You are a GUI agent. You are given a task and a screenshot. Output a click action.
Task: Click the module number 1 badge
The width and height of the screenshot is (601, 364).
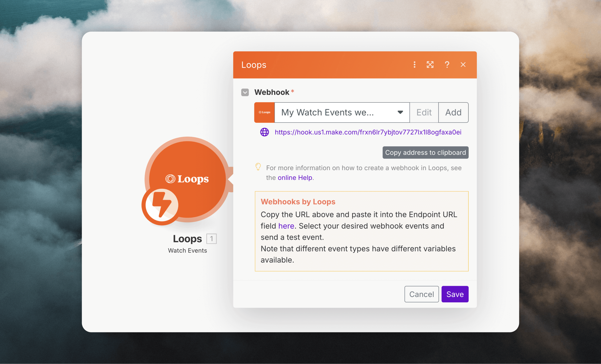click(211, 239)
